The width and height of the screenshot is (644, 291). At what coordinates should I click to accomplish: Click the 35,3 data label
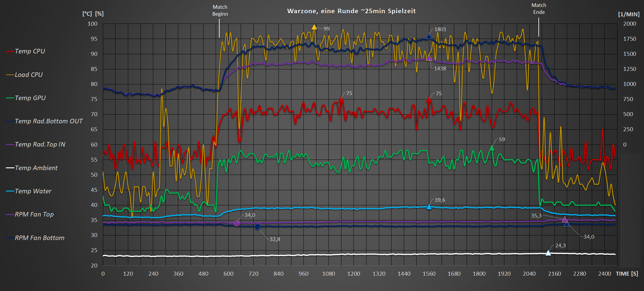pyautogui.click(x=536, y=216)
